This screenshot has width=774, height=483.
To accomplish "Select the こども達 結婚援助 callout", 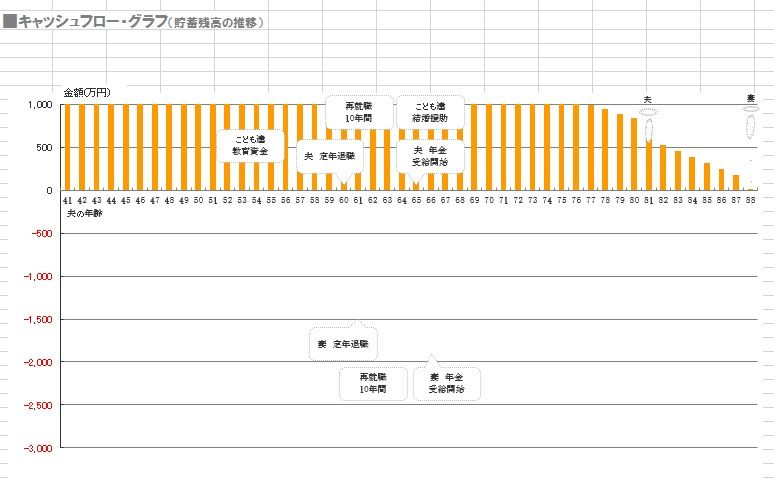I will point(430,112).
